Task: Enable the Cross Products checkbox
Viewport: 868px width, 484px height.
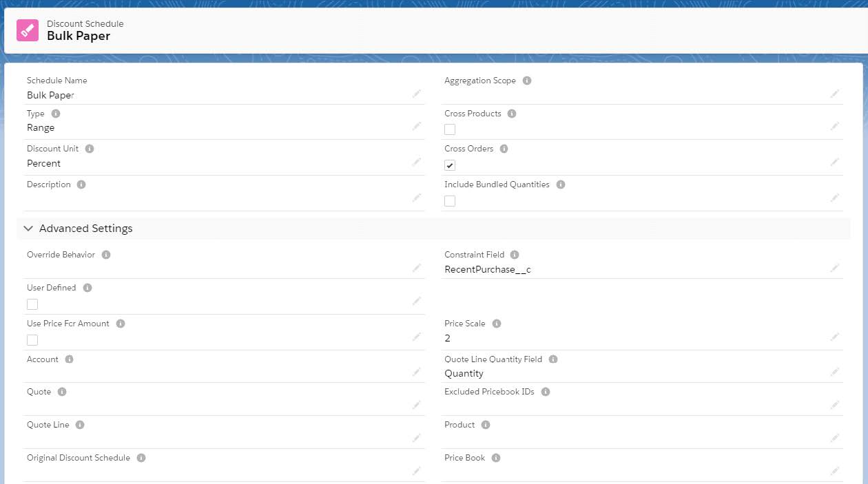Action: pos(450,129)
